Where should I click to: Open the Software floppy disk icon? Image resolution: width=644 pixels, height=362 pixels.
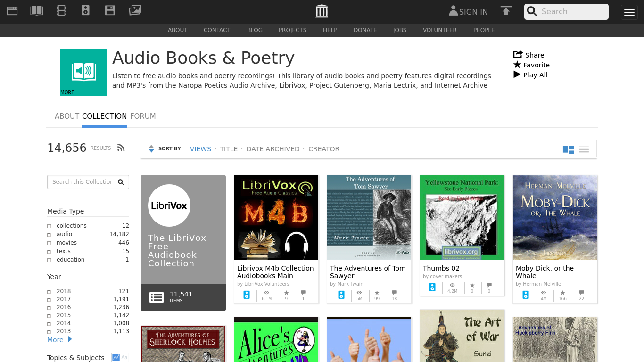point(110,11)
